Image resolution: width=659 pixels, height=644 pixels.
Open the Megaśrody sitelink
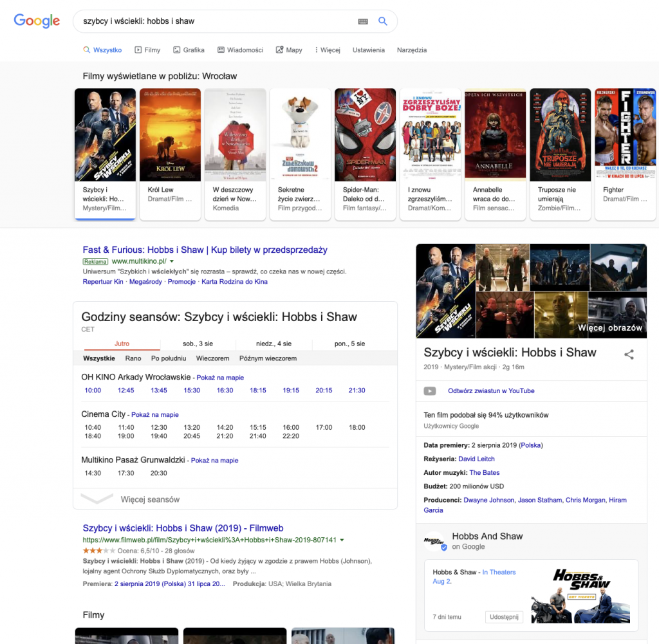[145, 282]
